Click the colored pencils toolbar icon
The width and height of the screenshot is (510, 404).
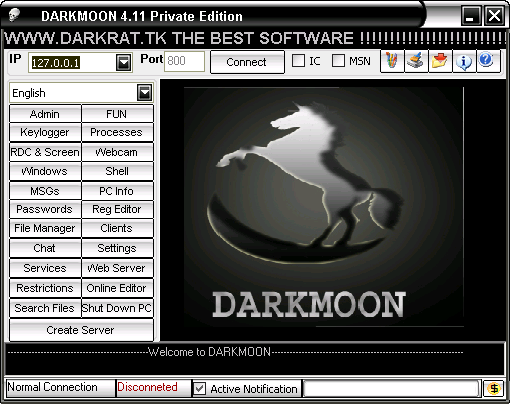(x=392, y=61)
